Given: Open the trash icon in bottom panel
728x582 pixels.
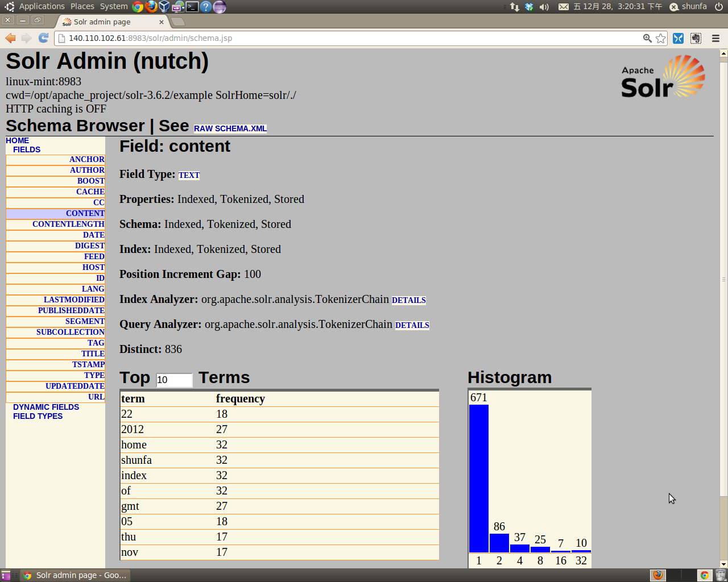Looking at the screenshot, I should coord(721,575).
